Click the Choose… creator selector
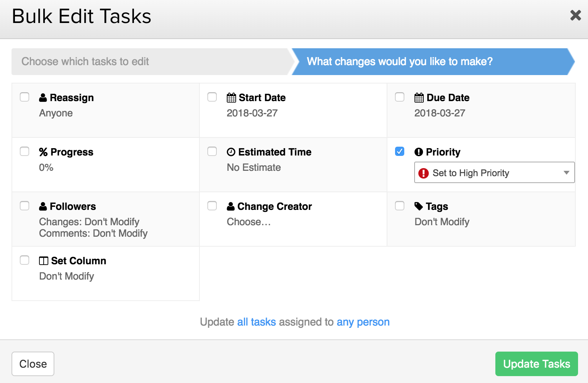Screen dimensions: 588x383 [x=249, y=222]
